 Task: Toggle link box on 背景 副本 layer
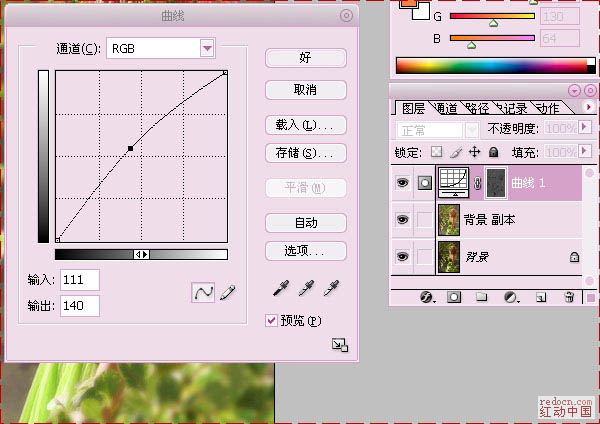click(424, 220)
